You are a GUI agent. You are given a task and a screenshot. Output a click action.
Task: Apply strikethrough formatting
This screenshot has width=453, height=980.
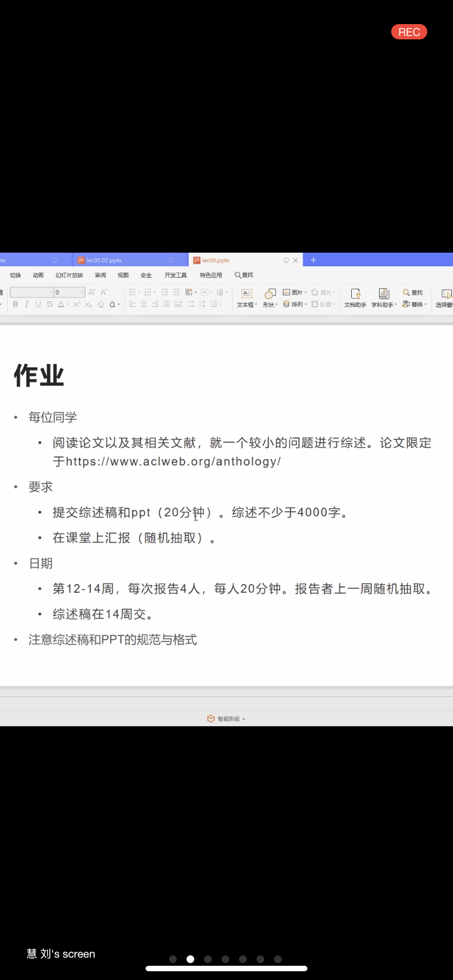point(49,304)
